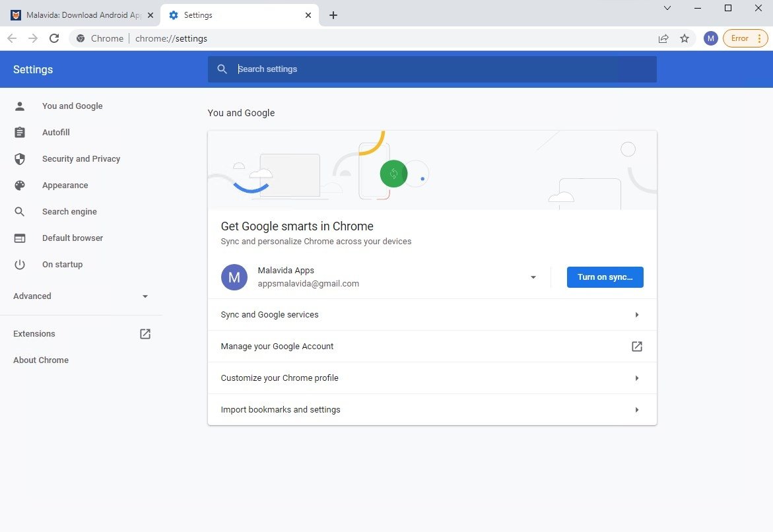Expand the Advanced section arrow

(x=145, y=296)
